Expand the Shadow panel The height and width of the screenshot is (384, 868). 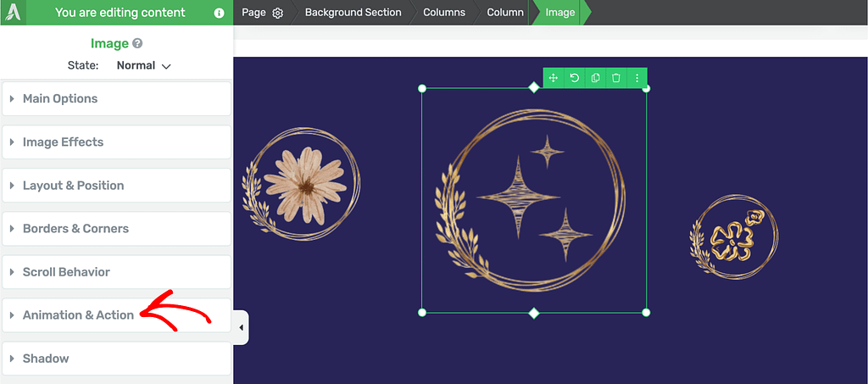tap(116, 359)
